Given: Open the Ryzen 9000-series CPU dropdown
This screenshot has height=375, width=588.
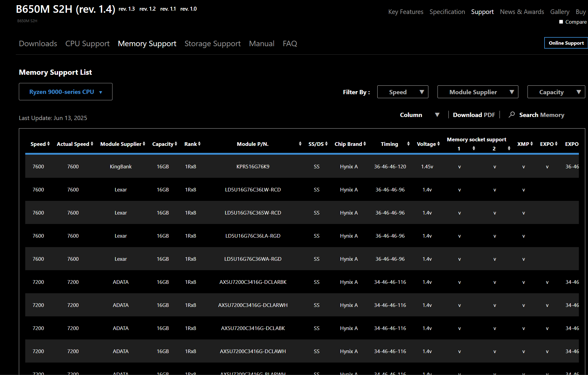Looking at the screenshot, I should 66,92.
